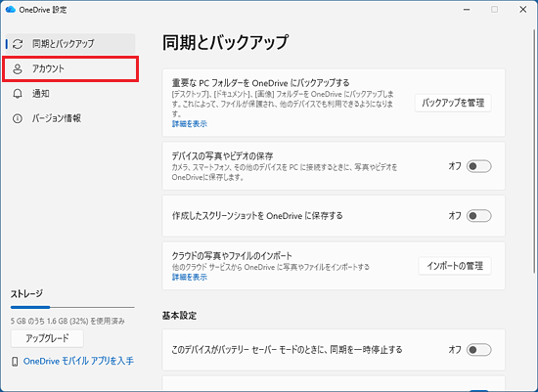The image size is (538, 392).
Task: Click the notification bell icon
Action: point(18,94)
